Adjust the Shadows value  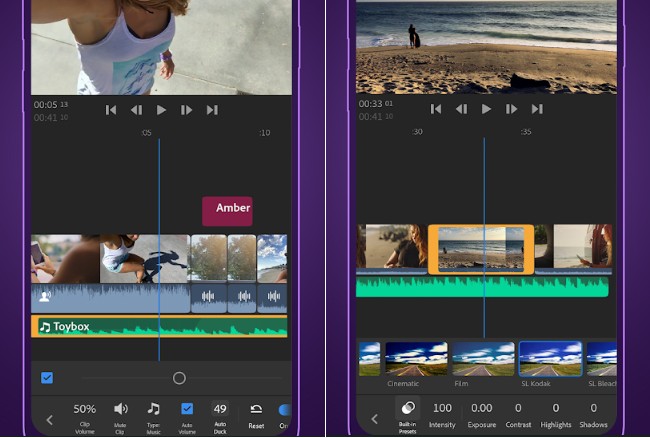click(594, 415)
